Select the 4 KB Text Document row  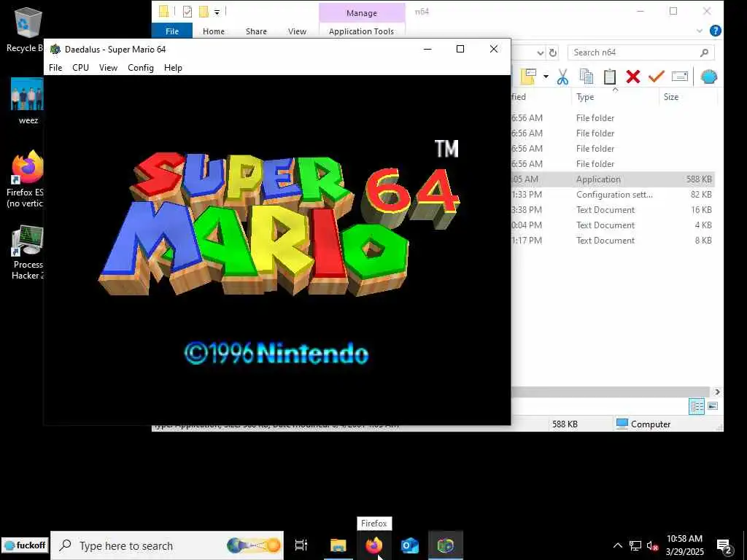(x=612, y=225)
